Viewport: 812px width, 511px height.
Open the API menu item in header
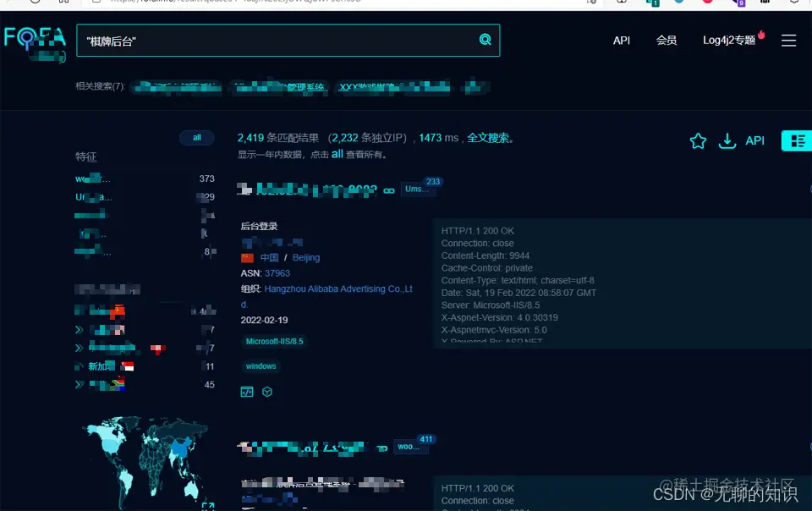pos(621,41)
